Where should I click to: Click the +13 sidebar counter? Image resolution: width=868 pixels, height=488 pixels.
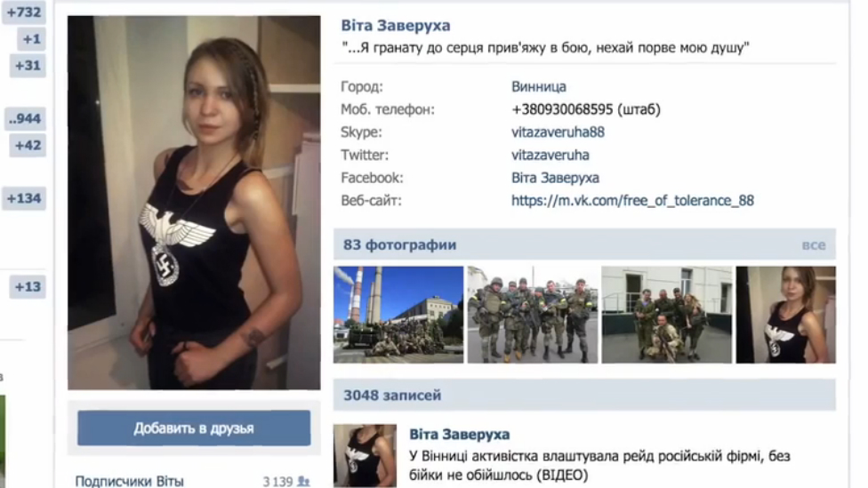click(x=28, y=286)
